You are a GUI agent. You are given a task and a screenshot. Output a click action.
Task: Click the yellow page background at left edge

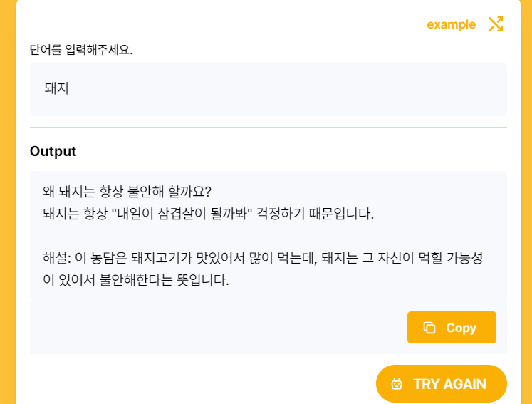click(x=7, y=202)
